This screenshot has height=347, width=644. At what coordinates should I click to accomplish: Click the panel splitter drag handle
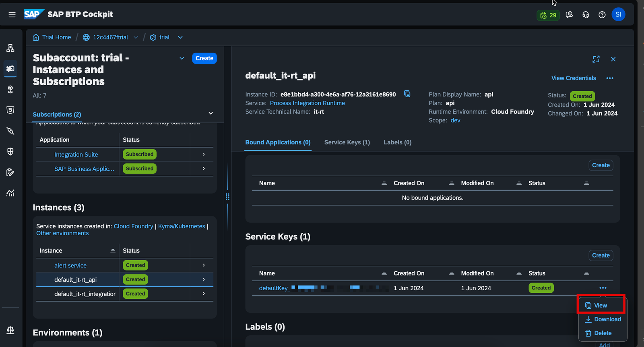(x=227, y=197)
